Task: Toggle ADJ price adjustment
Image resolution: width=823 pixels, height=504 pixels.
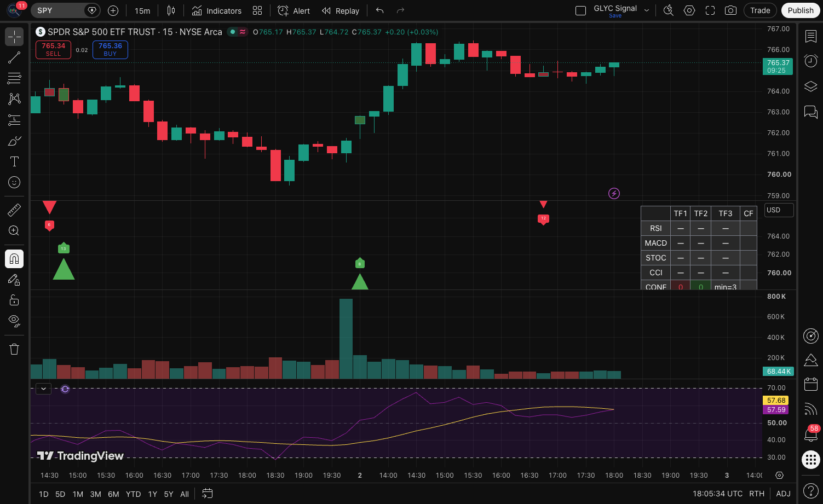Action: (x=783, y=494)
